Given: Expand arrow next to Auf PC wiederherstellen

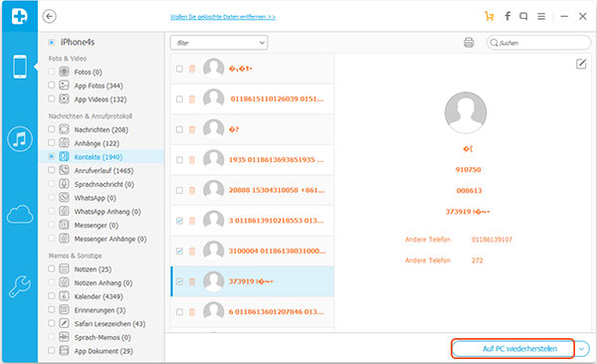Looking at the screenshot, I should click(582, 349).
